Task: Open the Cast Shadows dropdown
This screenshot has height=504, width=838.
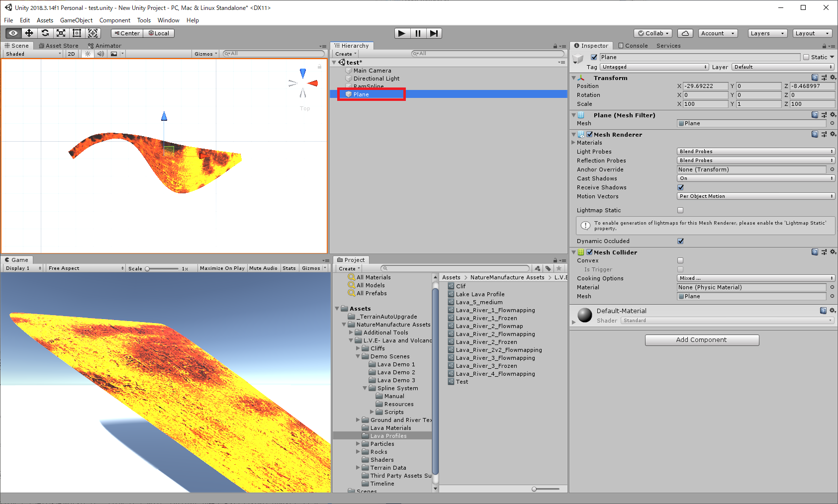Action: [x=755, y=178]
